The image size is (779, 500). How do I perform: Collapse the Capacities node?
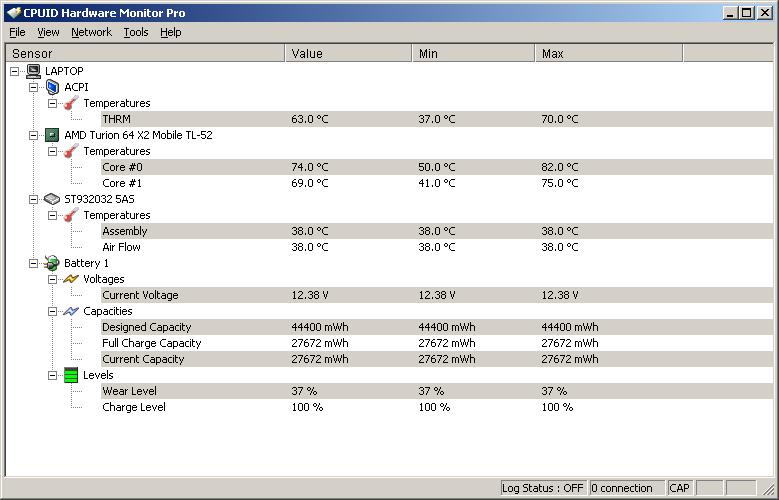coord(52,312)
